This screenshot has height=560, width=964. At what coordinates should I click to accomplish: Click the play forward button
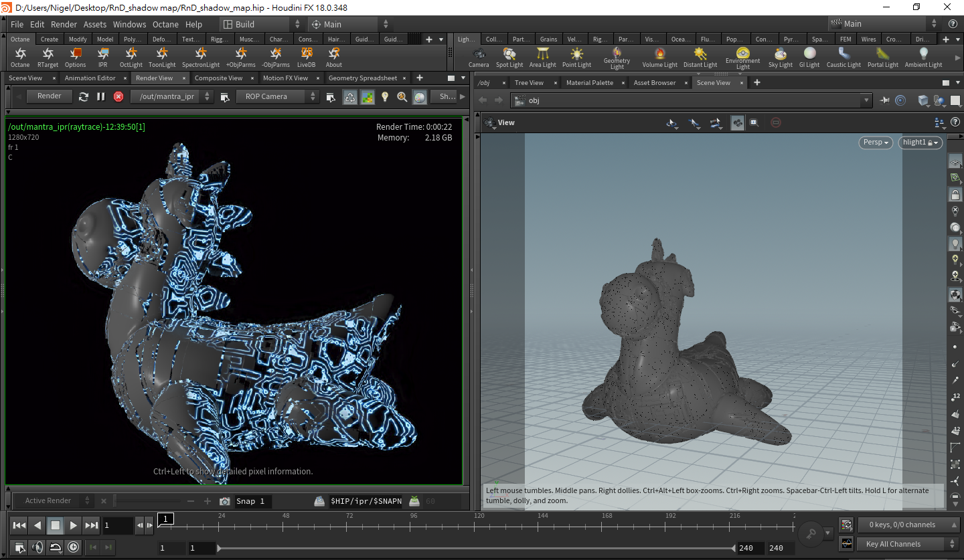[x=74, y=525]
